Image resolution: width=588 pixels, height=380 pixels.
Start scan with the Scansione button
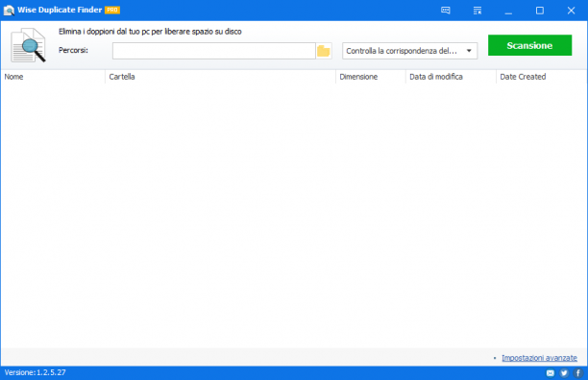(x=529, y=45)
